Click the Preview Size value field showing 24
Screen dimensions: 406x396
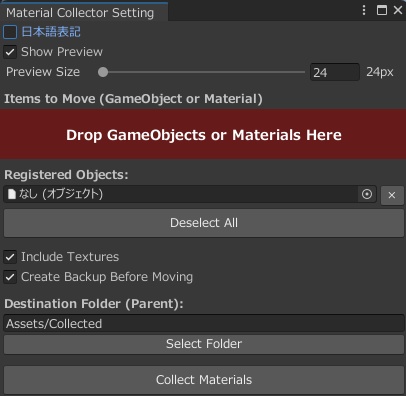335,72
